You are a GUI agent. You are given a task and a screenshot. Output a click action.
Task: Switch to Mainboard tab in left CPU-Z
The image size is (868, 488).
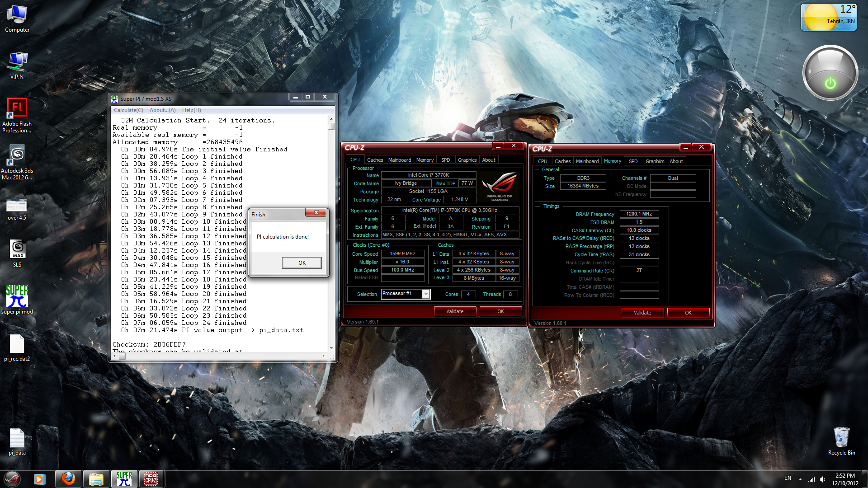click(x=400, y=160)
